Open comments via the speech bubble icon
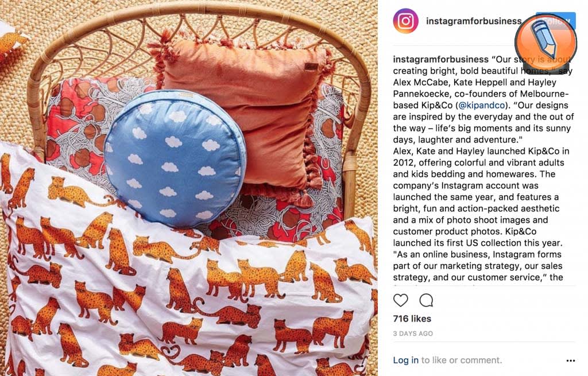 [x=427, y=300]
